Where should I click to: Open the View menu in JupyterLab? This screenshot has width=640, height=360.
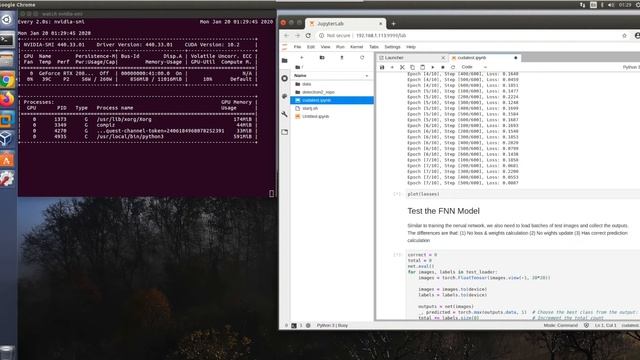click(325, 47)
